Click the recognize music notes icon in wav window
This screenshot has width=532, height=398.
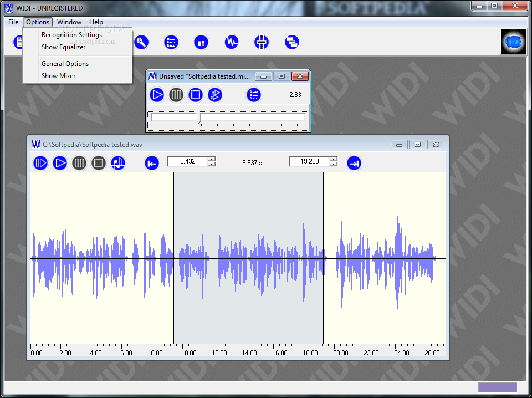(118, 163)
